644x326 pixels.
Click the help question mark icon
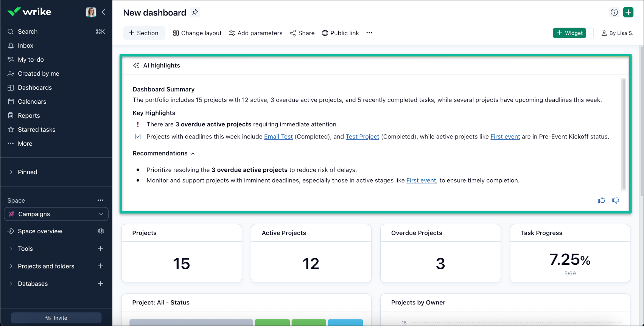[614, 12]
